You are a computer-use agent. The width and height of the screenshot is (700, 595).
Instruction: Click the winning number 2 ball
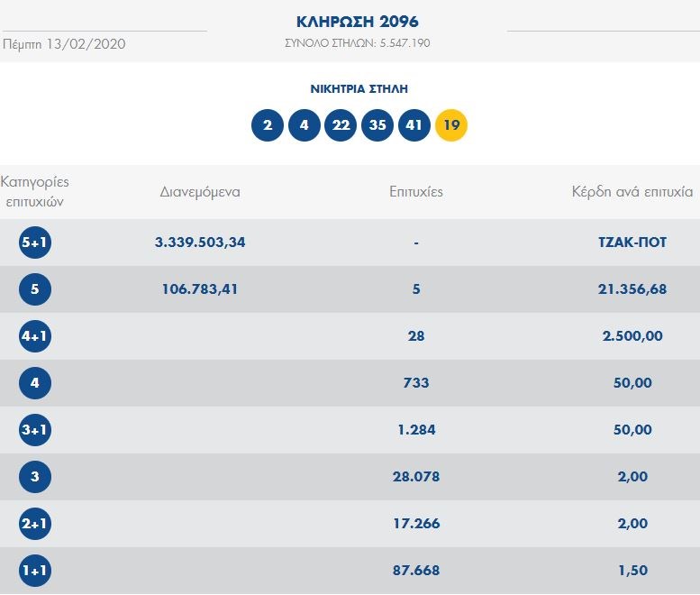click(268, 125)
